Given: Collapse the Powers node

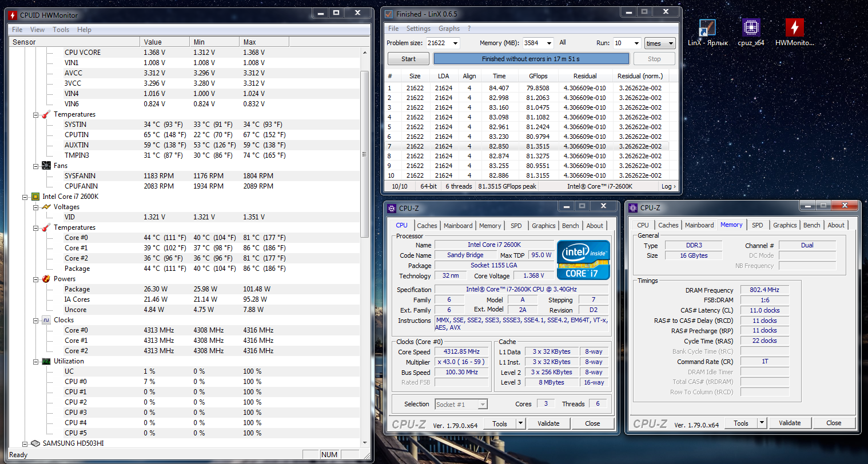Looking at the screenshot, I should coord(35,279).
